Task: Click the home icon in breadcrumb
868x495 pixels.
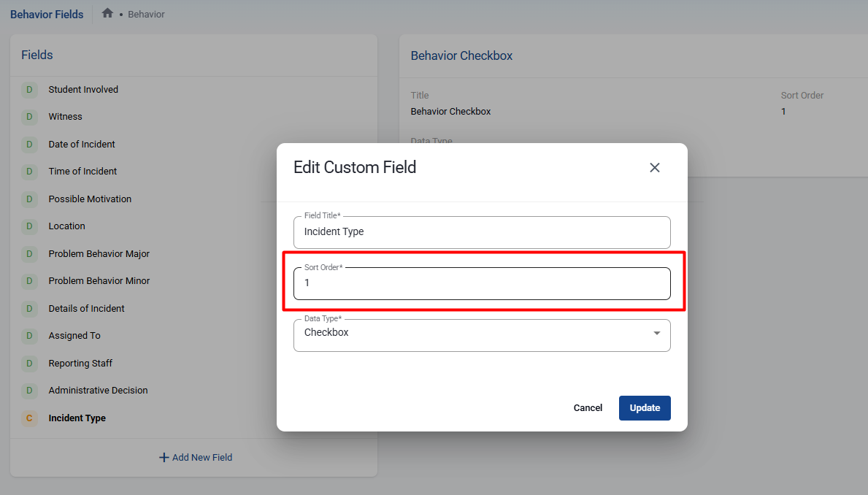Action: point(107,13)
